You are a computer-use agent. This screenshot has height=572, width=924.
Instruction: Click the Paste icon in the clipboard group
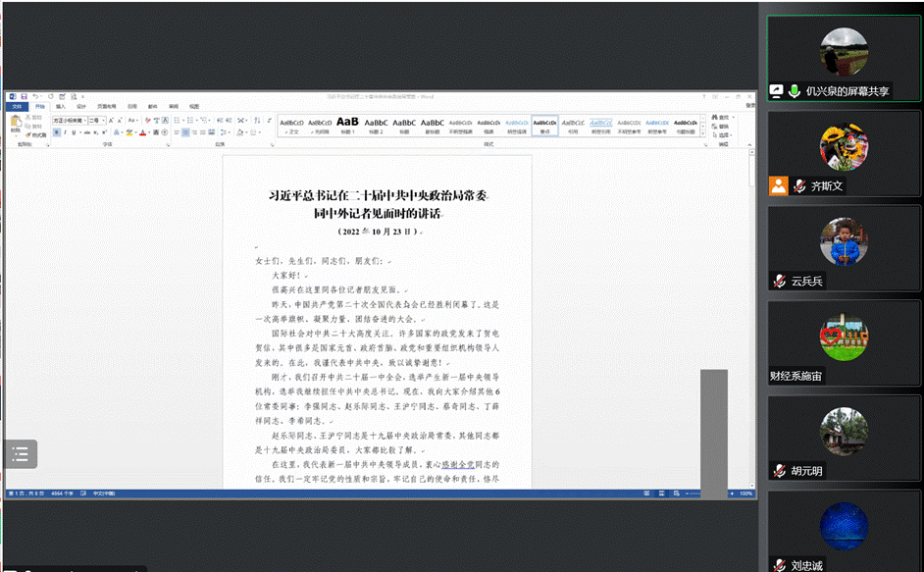click(x=15, y=125)
